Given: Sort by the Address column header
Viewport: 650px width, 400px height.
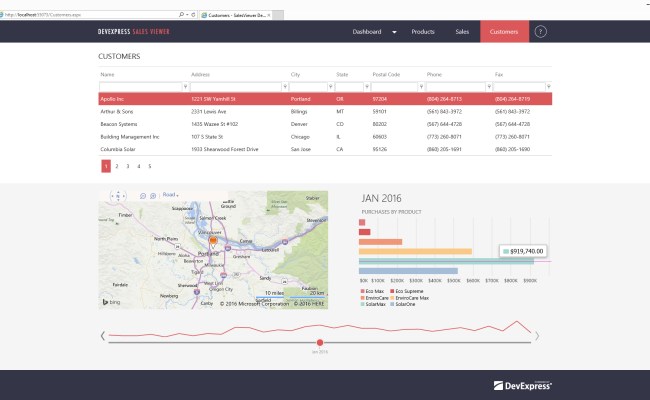Looking at the screenshot, I should tap(200, 75).
